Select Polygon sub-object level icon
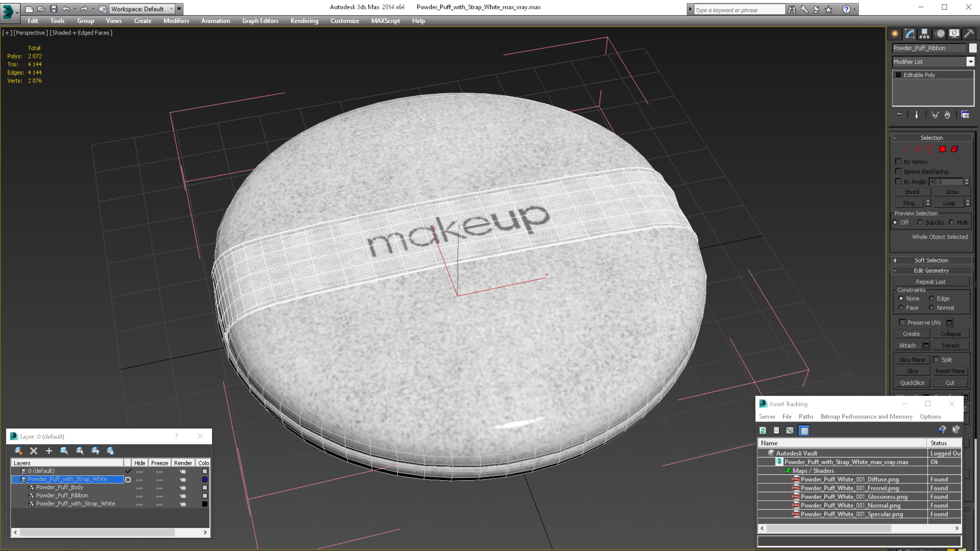Viewport: 980px width, 551px height. click(x=942, y=149)
